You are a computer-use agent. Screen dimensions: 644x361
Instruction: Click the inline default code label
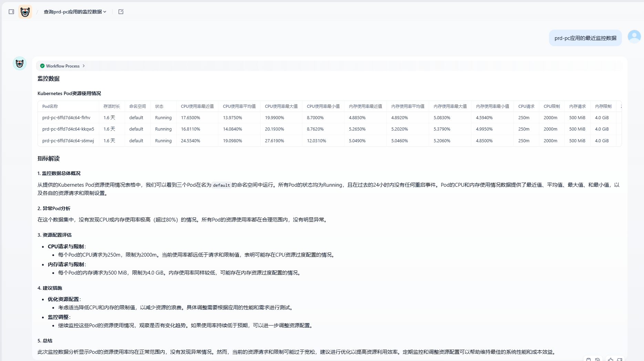tap(221, 185)
